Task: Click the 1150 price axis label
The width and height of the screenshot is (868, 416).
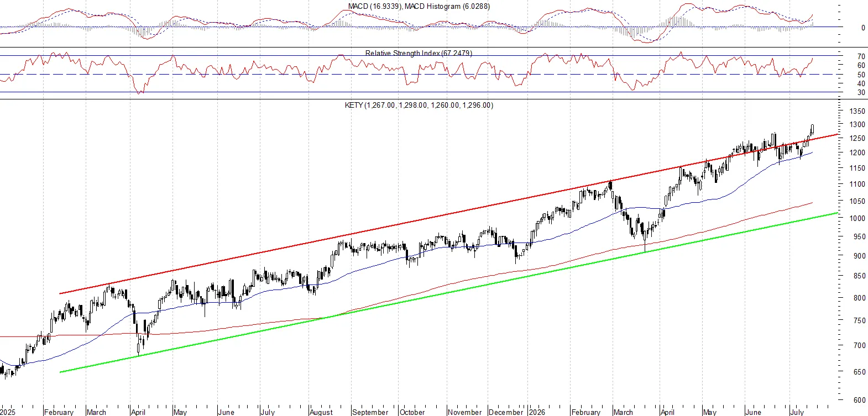Action: pyautogui.click(x=857, y=168)
